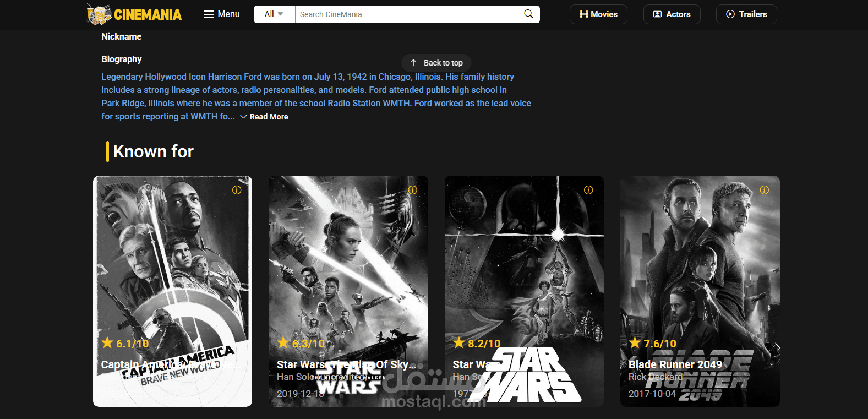Click the 7.6/10 star rating
Image resolution: width=868 pixels, height=419 pixels.
[653, 344]
